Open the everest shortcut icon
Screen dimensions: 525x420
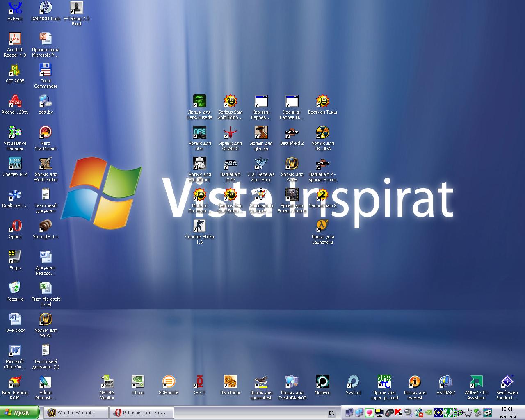(x=415, y=381)
